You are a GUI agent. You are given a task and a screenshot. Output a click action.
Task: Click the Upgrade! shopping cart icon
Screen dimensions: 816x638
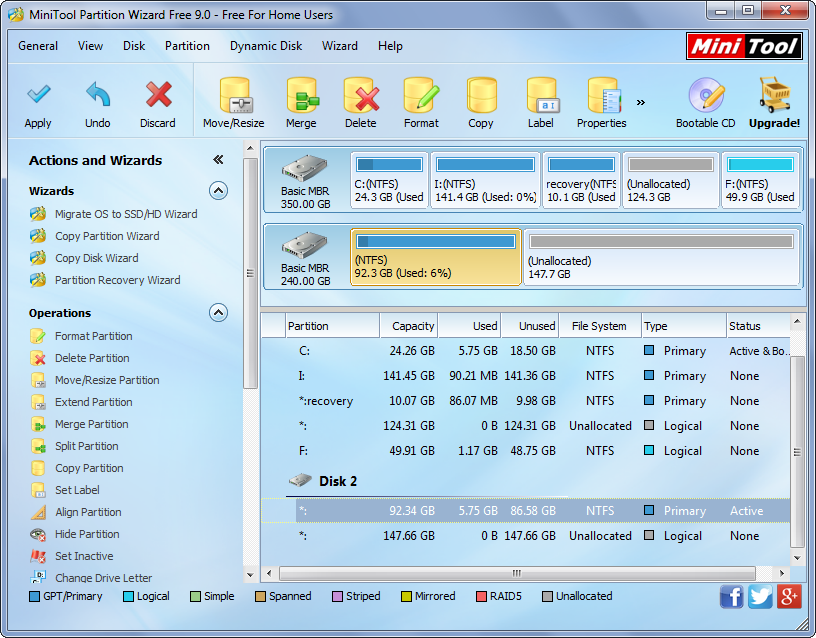click(x=774, y=95)
